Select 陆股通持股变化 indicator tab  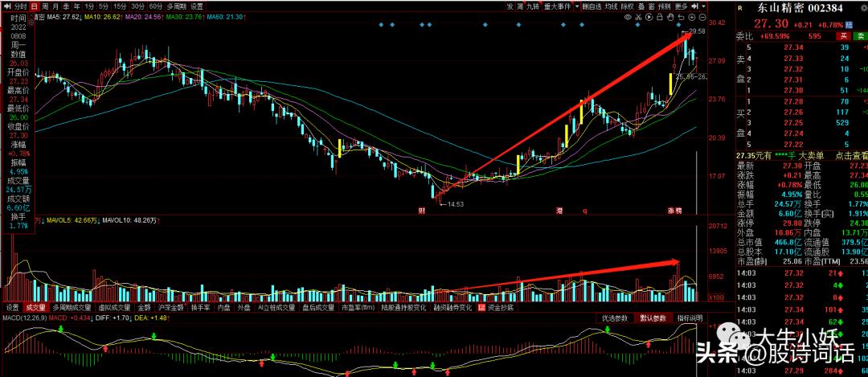tap(403, 307)
